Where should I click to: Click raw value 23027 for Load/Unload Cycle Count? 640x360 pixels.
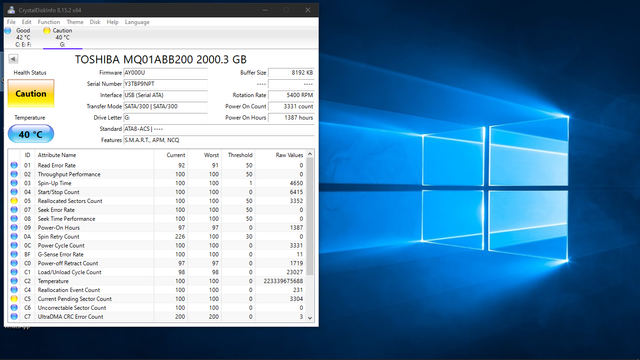[295, 272]
